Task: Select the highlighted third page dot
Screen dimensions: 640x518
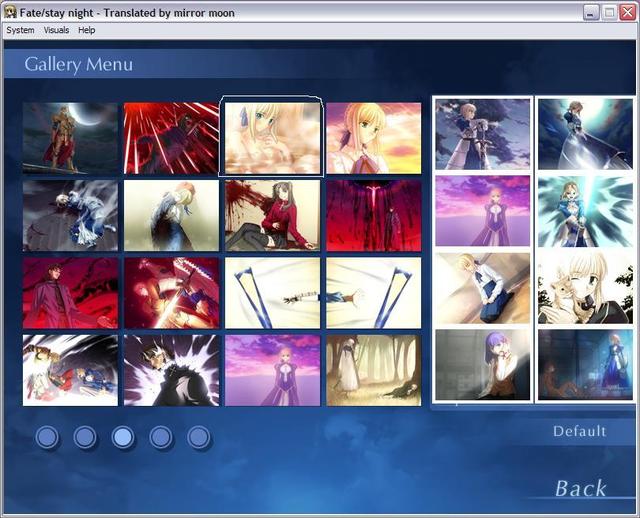Action: (x=123, y=437)
